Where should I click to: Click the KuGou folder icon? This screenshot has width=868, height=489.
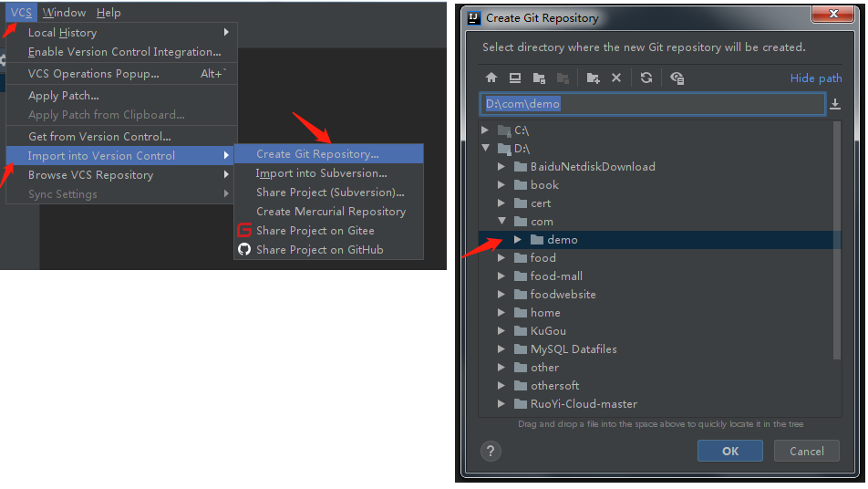coord(521,330)
